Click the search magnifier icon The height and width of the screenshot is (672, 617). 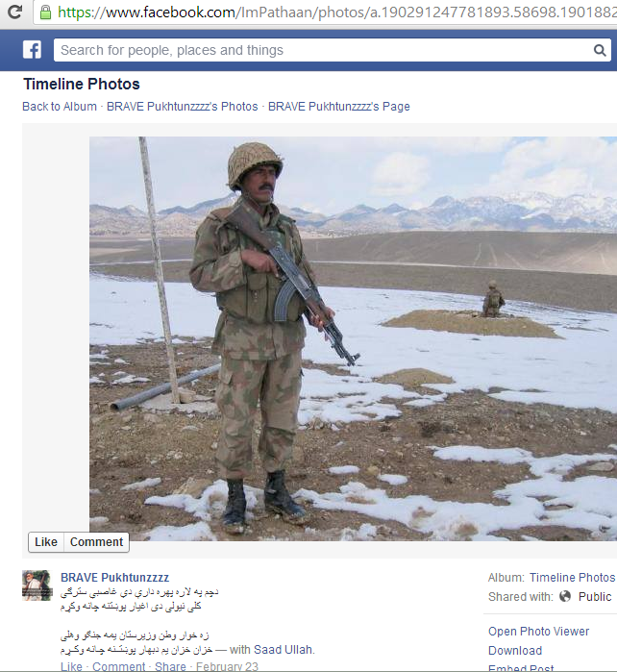[x=600, y=50]
